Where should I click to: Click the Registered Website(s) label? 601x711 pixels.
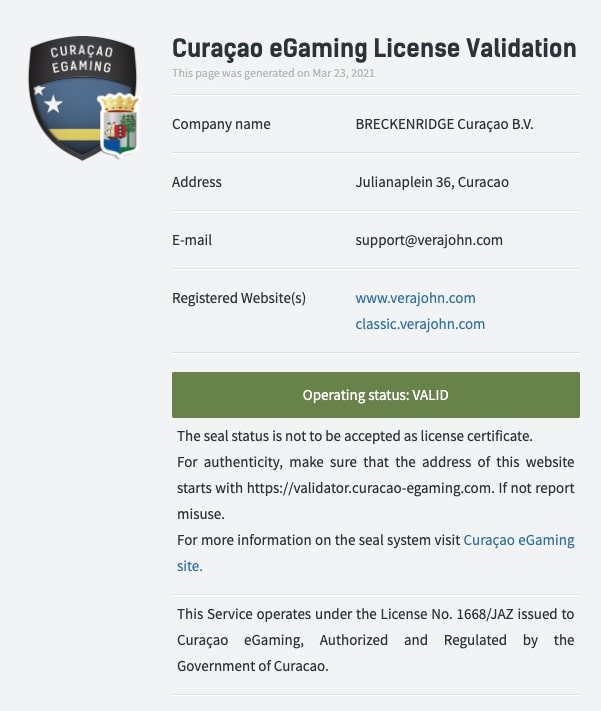pyautogui.click(x=239, y=298)
